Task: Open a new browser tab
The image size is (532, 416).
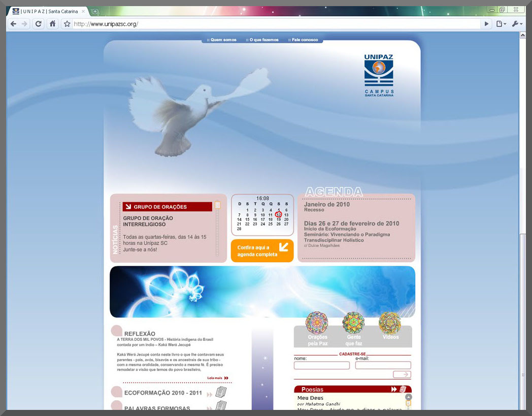Action: click(x=95, y=11)
